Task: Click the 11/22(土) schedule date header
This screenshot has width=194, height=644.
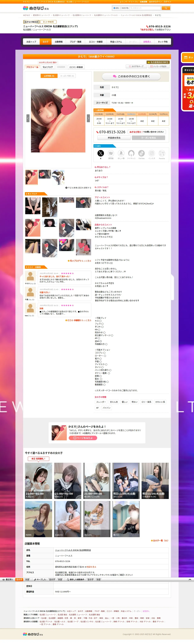Action: (x=131, y=114)
